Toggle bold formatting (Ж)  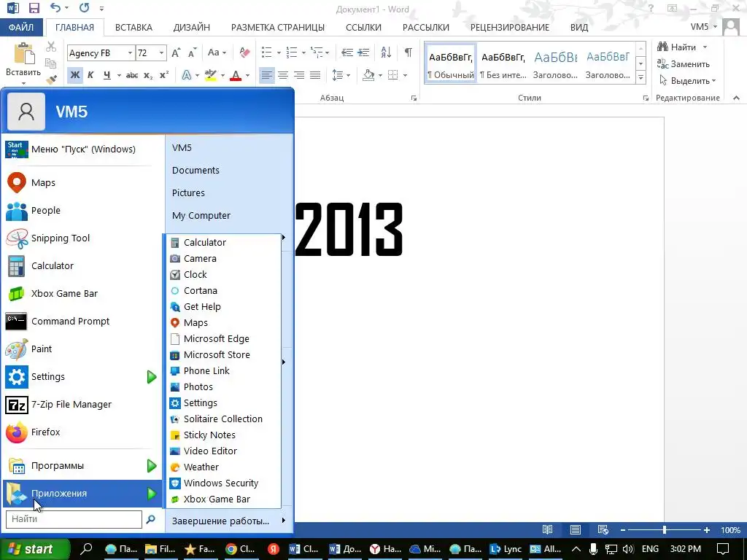click(x=75, y=75)
